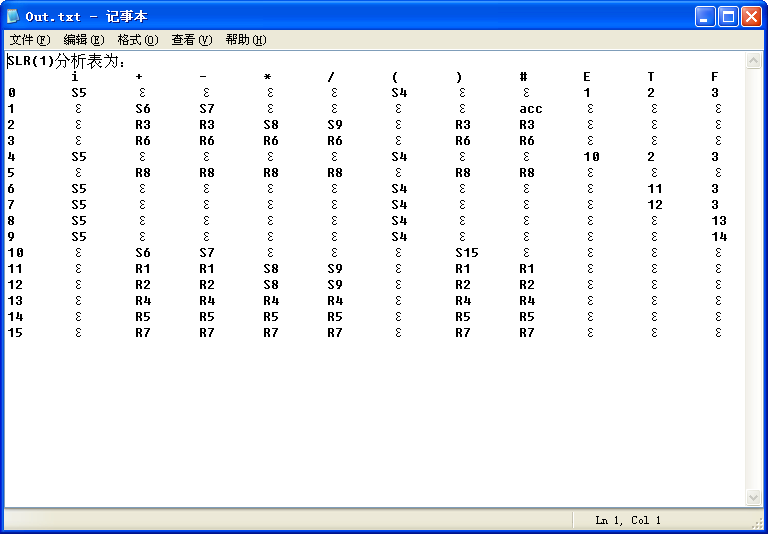The width and height of the screenshot is (768, 534).
Task: Click the scrollbar down arrow
Action: point(753,497)
